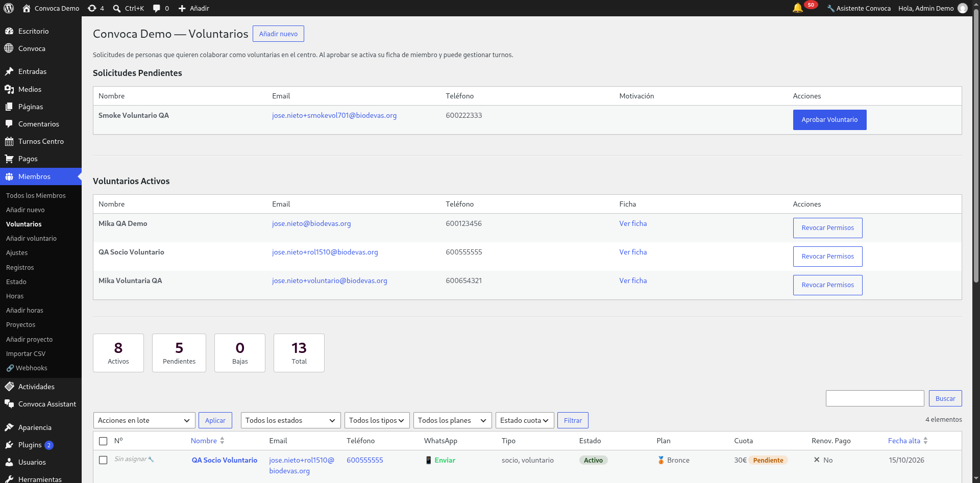Click the Añadir nuevo button

point(278,34)
